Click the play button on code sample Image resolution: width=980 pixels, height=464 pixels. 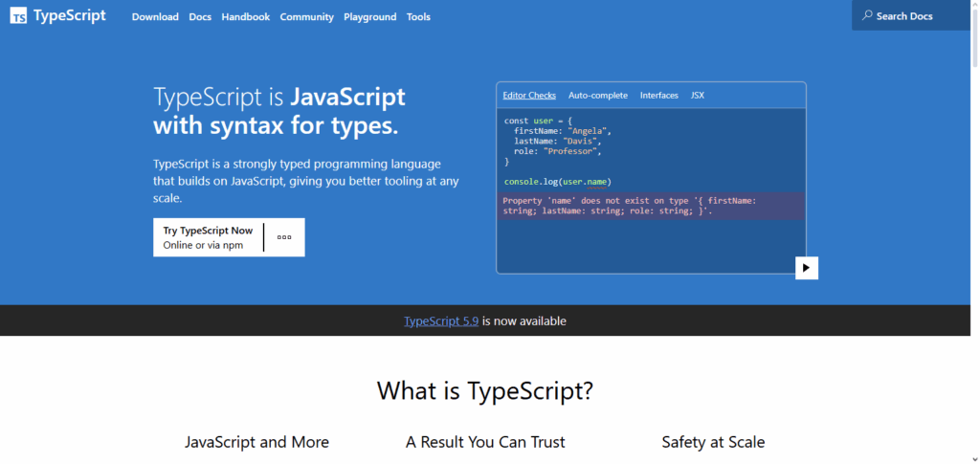point(806,268)
